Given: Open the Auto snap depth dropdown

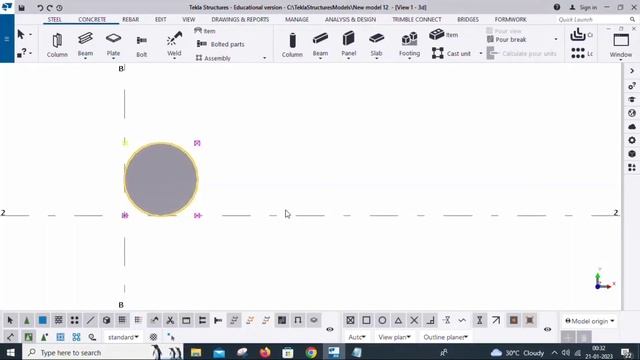Looking at the screenshot, I should 357,337.
